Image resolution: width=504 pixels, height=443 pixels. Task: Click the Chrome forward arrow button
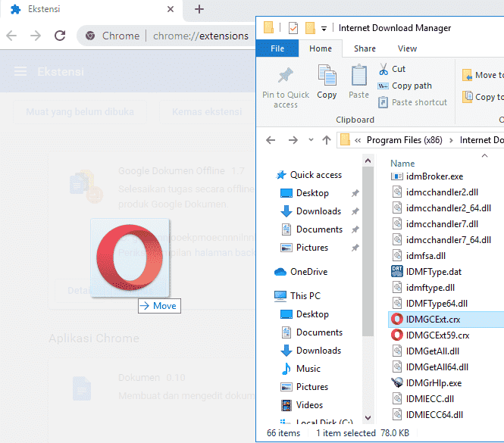point(36,36)
